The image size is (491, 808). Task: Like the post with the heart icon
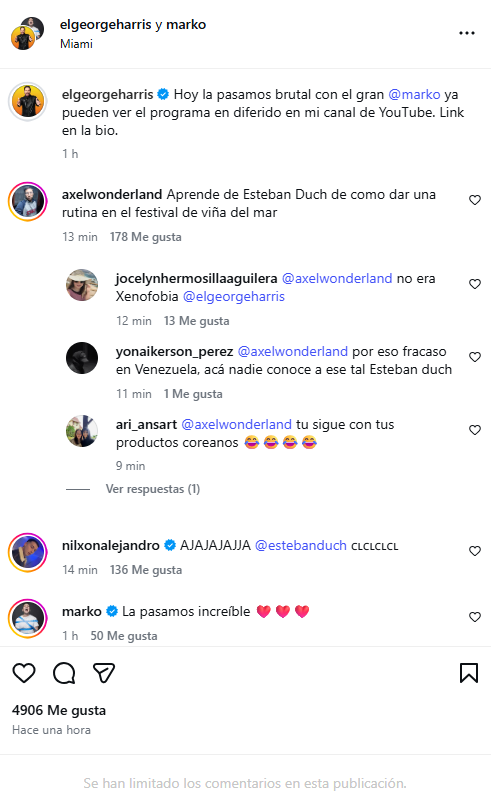(24, 673)
